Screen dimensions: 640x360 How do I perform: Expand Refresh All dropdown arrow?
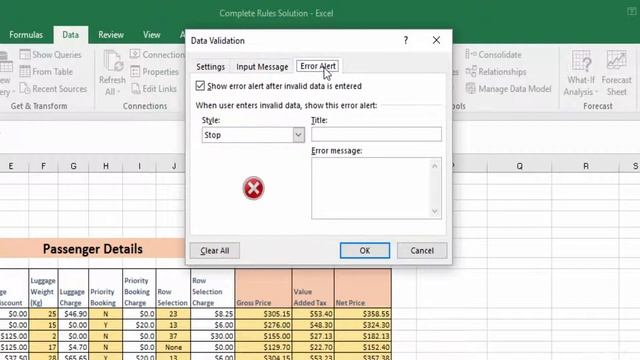pyautogui.click(x=119, y=92)
